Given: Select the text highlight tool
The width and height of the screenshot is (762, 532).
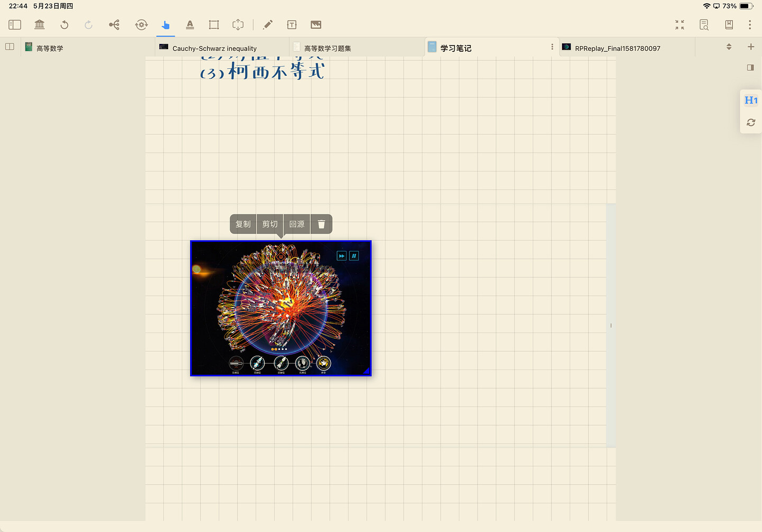Looking at the screenshot, I should click(190, 25).
